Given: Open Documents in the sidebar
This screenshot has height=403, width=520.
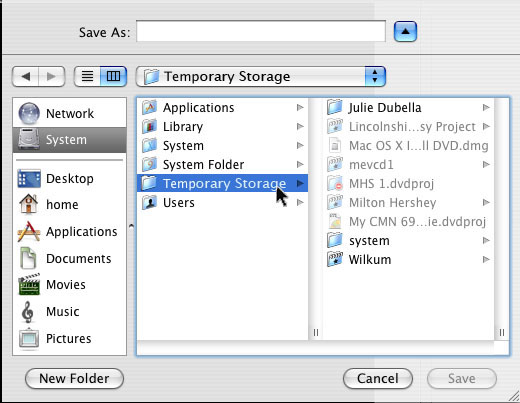Looking at the screenshot, I should point(69,258).
